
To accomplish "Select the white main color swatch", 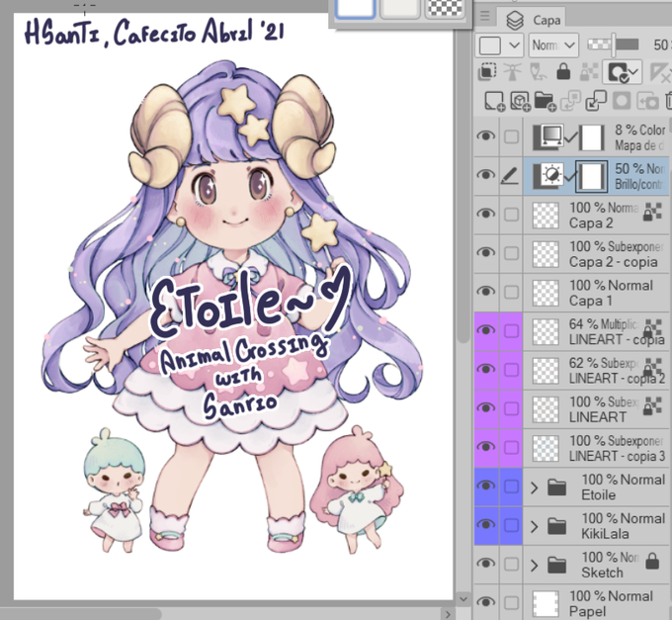I will pyautogui.click(x=356, y=9).
